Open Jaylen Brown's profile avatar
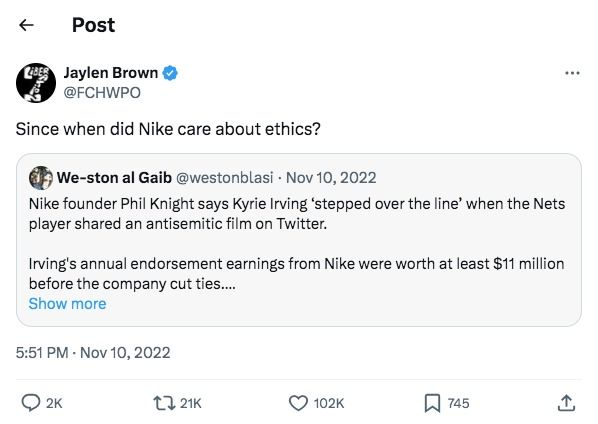Viewport: 598px width, 424px height. pyautogui.click(x=36, y=83)
